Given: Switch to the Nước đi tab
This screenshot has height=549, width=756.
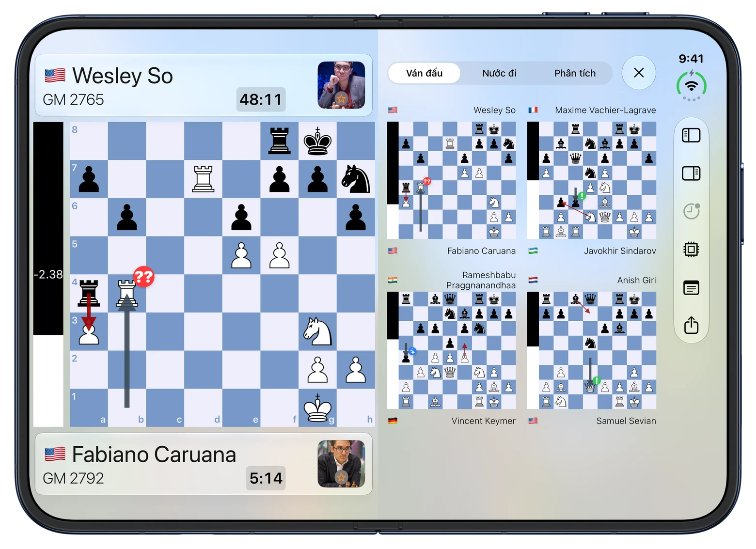Looking at the screenshot, I should (499, 73).
